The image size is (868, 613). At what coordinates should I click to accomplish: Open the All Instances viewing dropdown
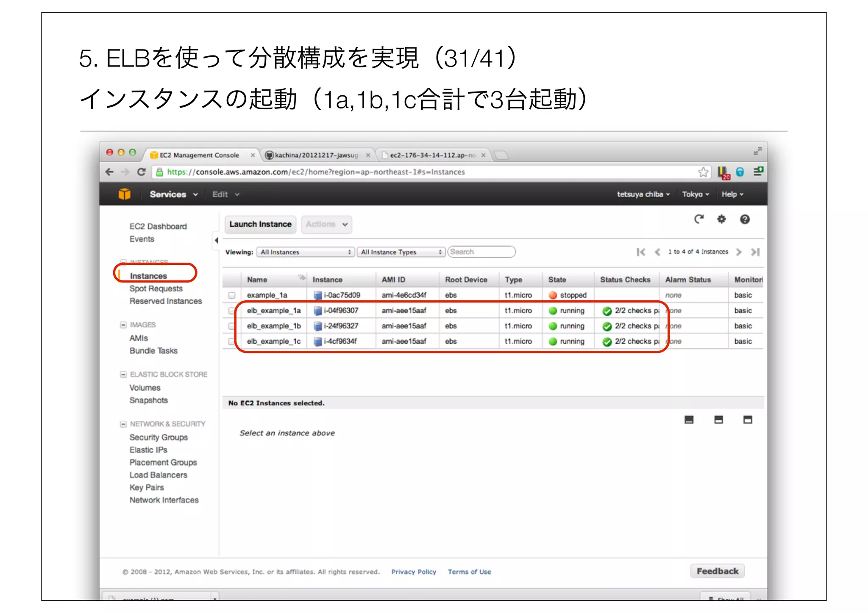[305, 252]
